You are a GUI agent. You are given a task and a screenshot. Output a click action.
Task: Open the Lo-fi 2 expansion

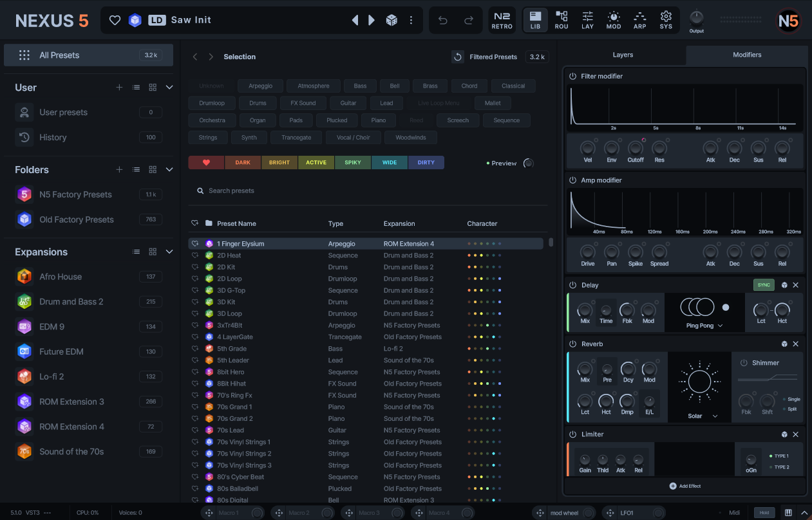click(88, 376)
